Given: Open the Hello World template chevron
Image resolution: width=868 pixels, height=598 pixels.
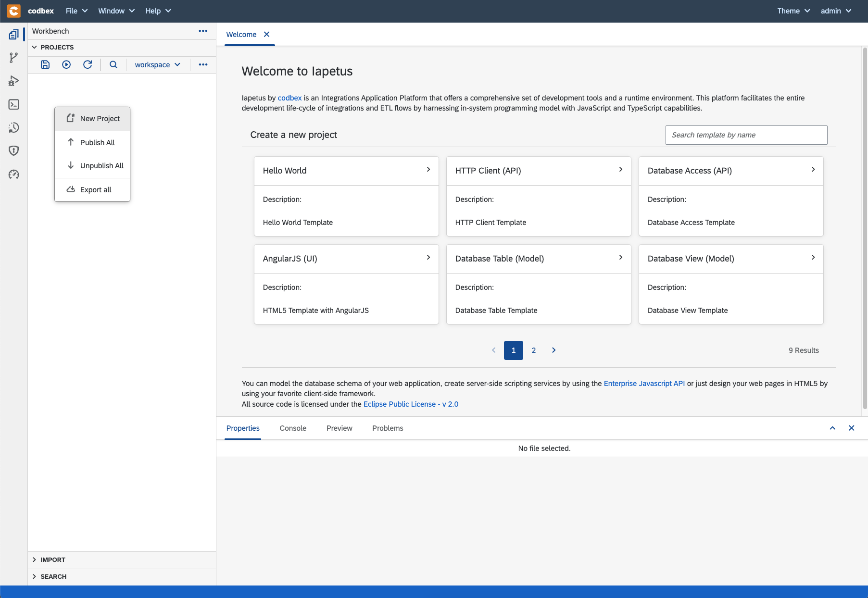Looking at the screenshot, I should click(x=428, y=170).
